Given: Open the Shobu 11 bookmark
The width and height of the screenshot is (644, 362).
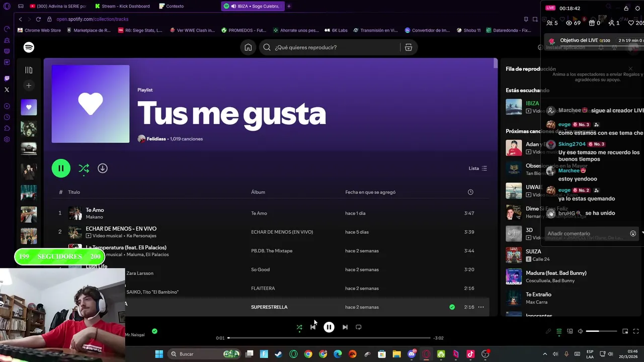Looking at the screenshot, I should click(x=468, y=30).
